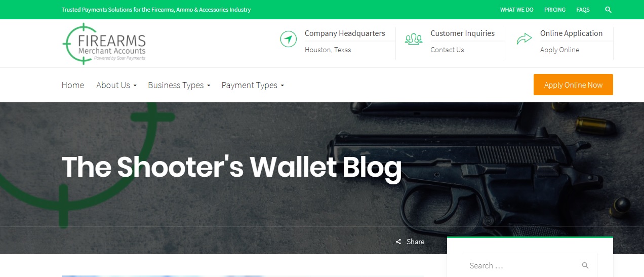Open the What We Do page
The image size is (644, 277).
click(x=516, y=10)
